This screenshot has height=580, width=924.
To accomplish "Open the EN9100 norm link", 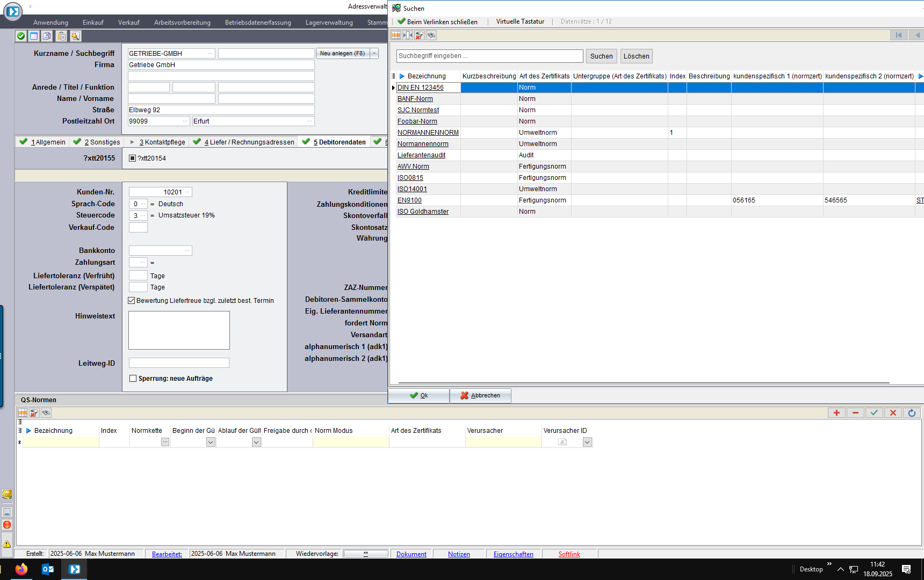I will tap(409, 200).
